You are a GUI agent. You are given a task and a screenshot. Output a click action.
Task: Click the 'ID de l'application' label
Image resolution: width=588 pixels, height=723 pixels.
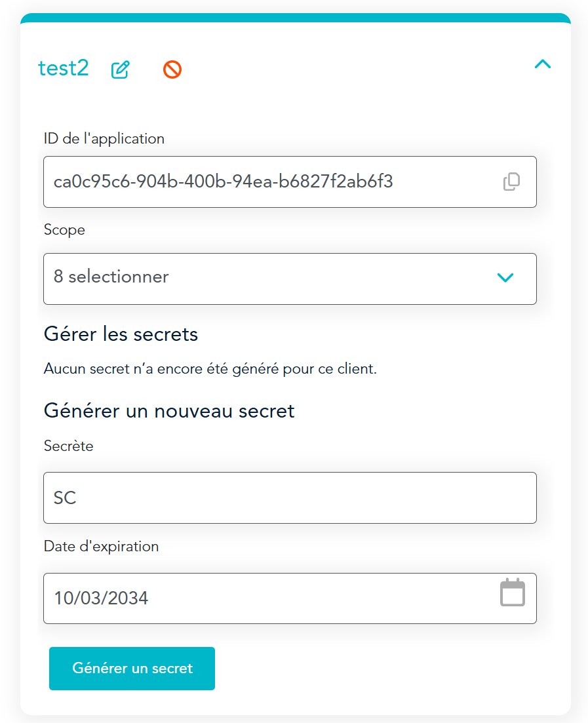point(104,138)
